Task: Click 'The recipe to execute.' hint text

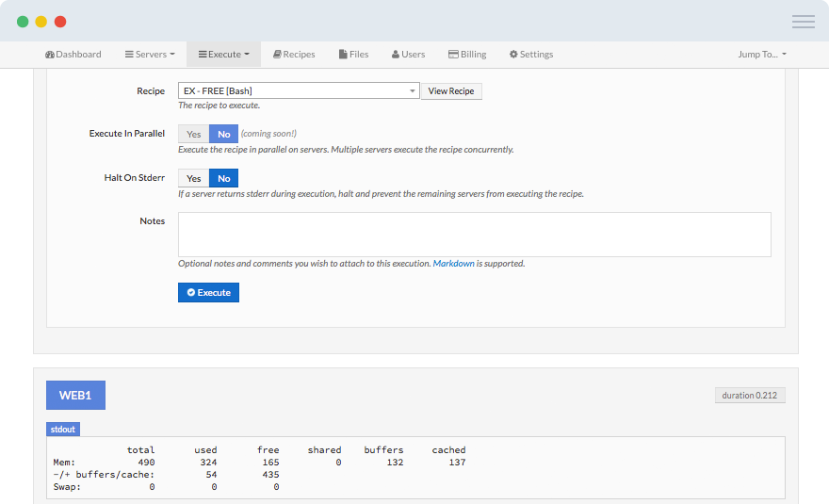Action: [219, 106]
